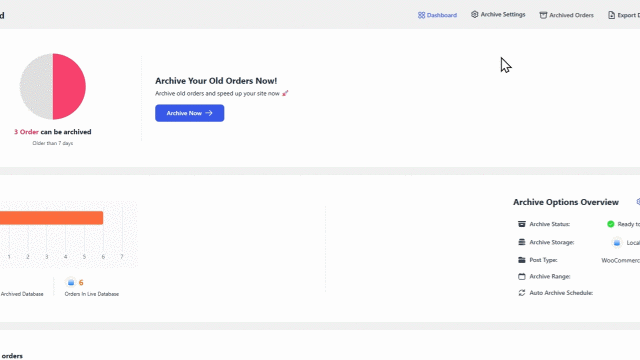Click the Archived Orders box icon
Image resolution: width=640 pixels, height=360 pixels.
click(x=543, y=15)
